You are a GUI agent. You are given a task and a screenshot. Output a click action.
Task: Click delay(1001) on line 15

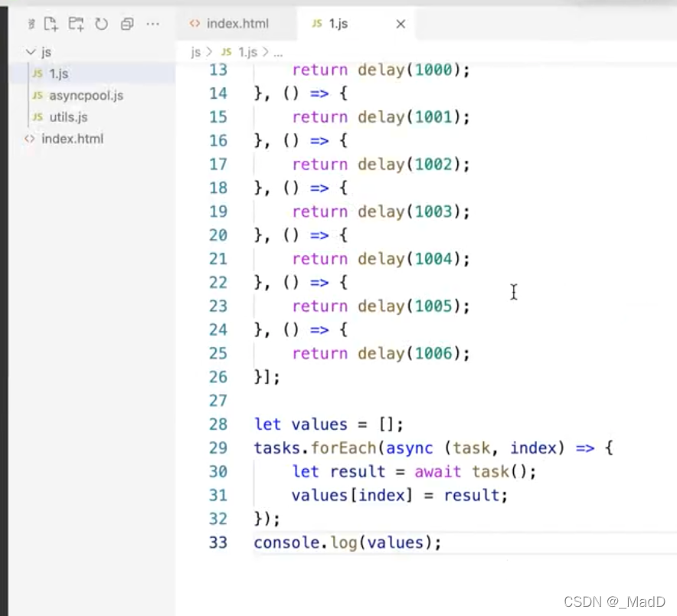[x=409, y=117]
